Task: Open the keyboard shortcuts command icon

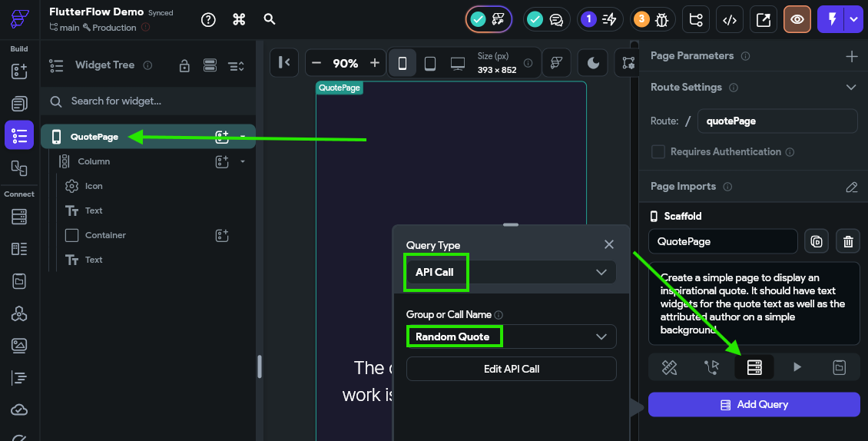Action: [239, 19]
